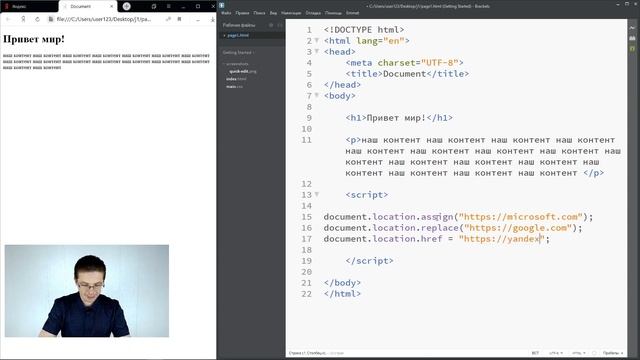
Task: Open the browser downloads icon
Action: point(213,19)
